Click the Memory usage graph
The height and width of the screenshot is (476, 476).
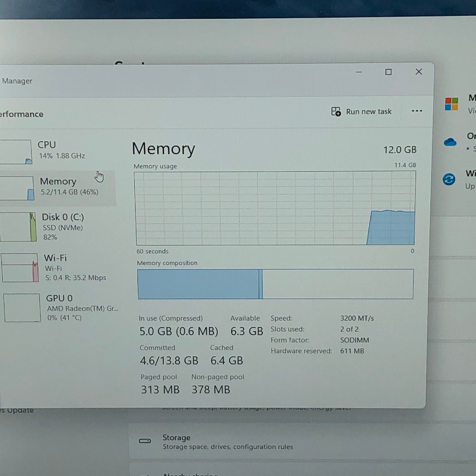tap(275, 208)
